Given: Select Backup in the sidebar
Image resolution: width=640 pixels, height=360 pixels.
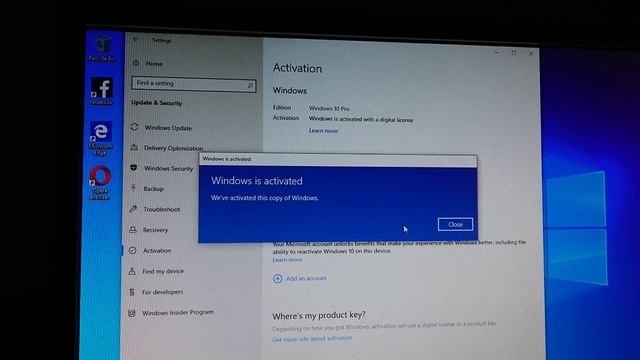Looking at the screenshot, I should 153,189.
